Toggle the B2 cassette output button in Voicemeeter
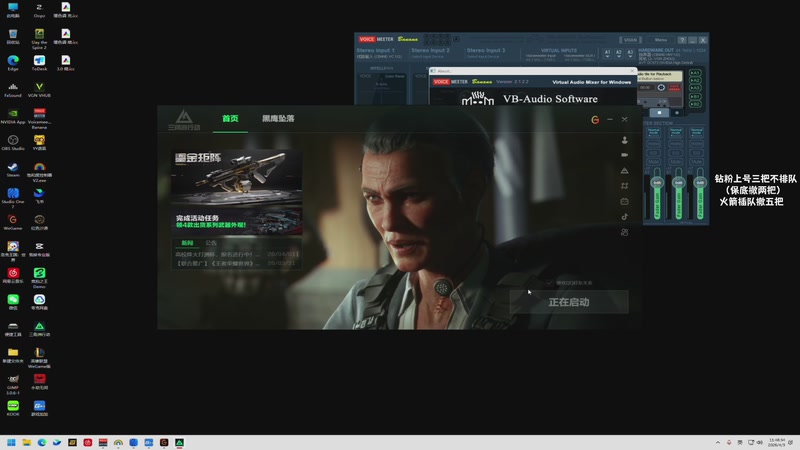Image resolution: width=800 pixels, height=450 pixels. tap(695, 104)
